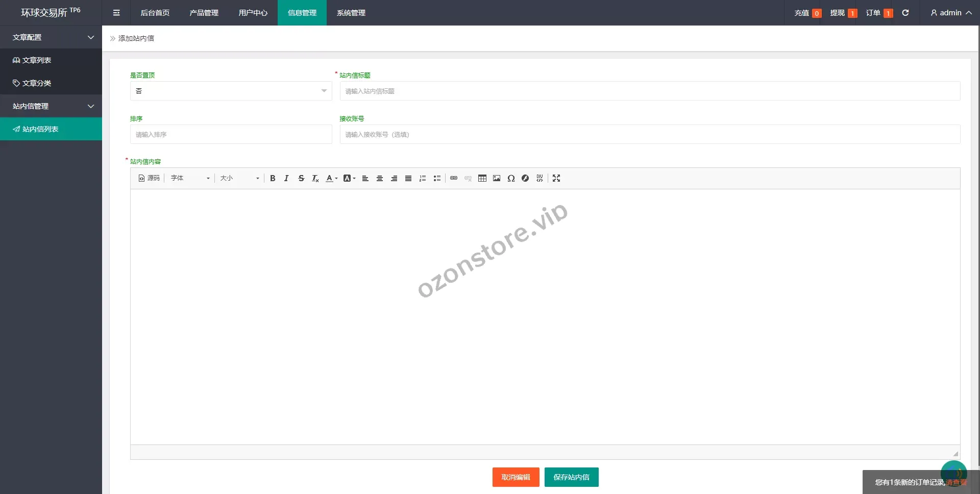Image resolution: width=980 pixels, height=494 pixels.
Task: Click the 保存站内信 save button
Action: click(571, 477)
